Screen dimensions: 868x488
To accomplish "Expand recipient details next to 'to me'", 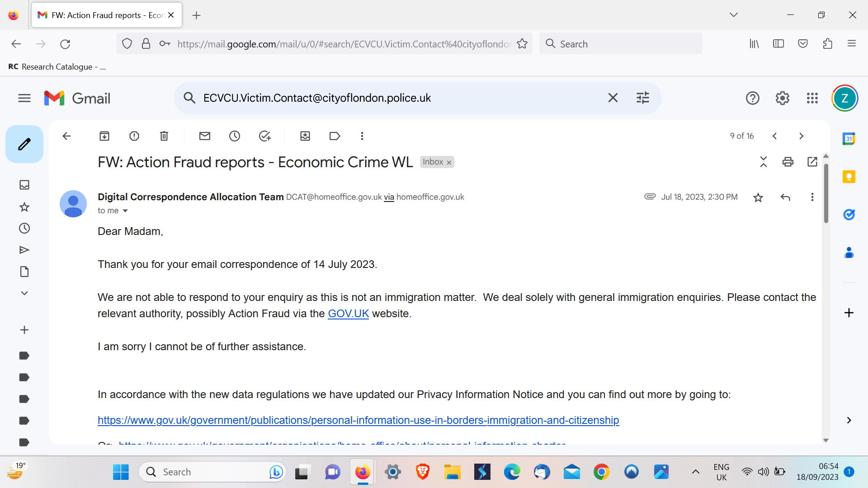I will [125, 211].
